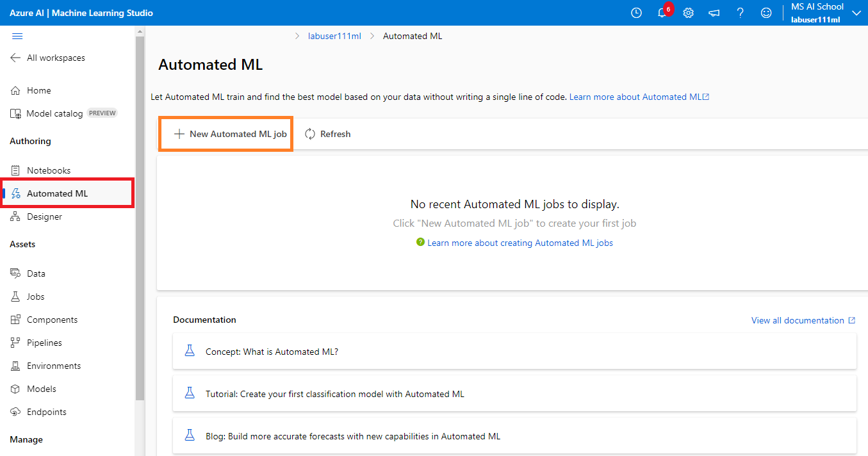
Task: Click the Home house icon
Action: 15,90
